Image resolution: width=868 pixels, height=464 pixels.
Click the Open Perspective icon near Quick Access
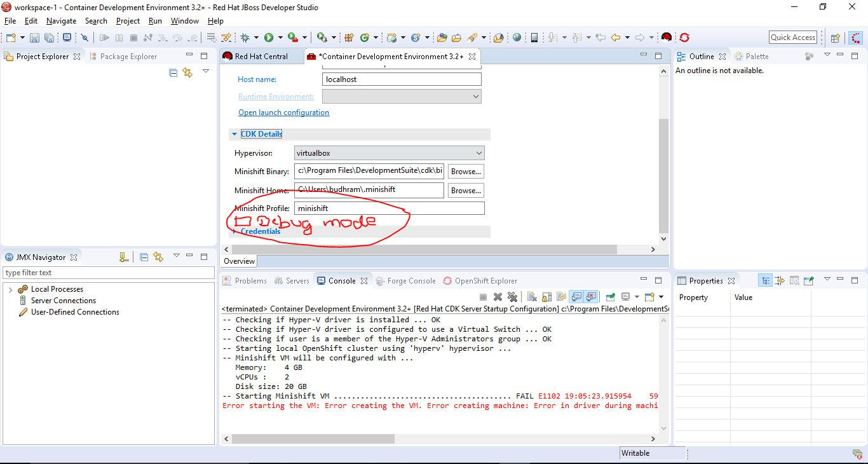click(x=836, y=38)
